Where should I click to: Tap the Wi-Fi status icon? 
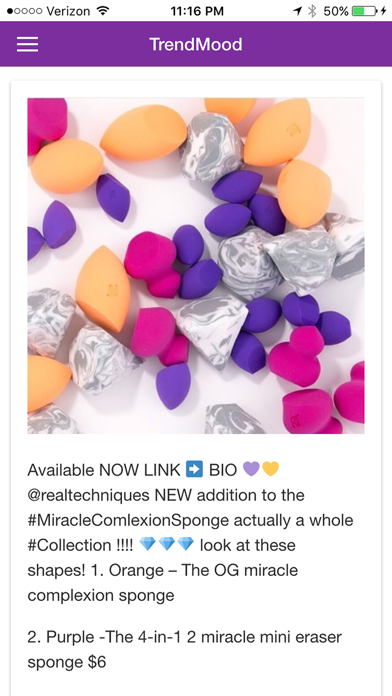(x=103, y=11)
